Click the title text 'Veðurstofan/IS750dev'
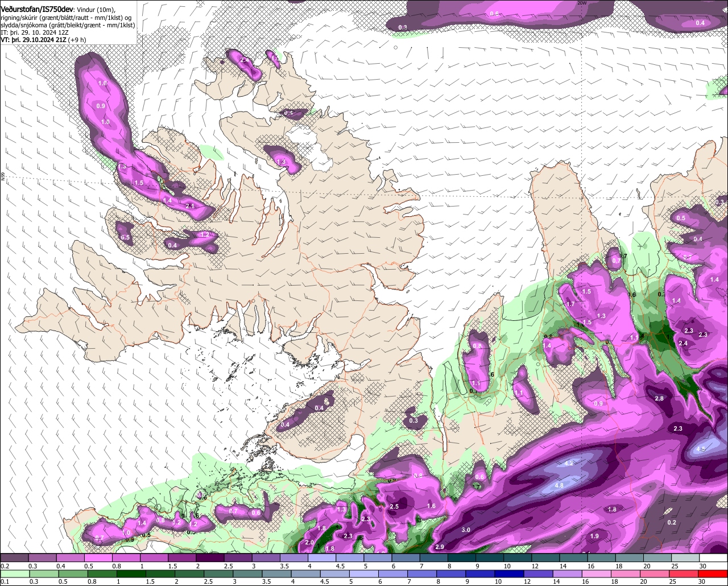Screen dimensions: 728x586 (x=37, y=9)
